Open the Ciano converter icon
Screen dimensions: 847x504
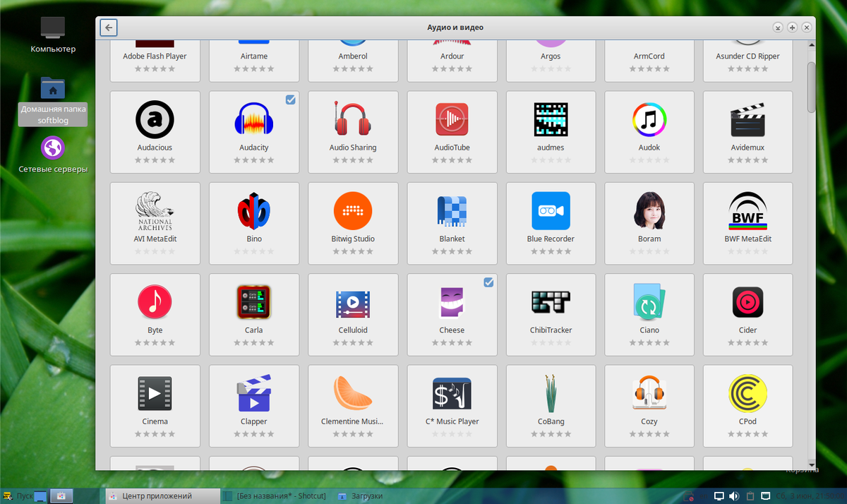tap(648, 302)
